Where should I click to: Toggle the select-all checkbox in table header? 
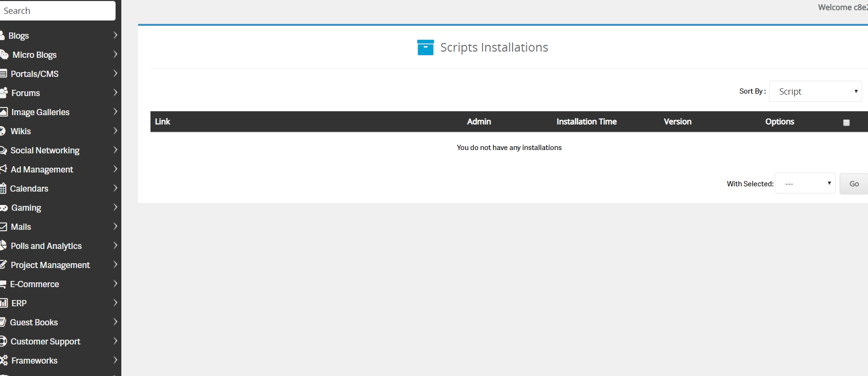[846, 123]
